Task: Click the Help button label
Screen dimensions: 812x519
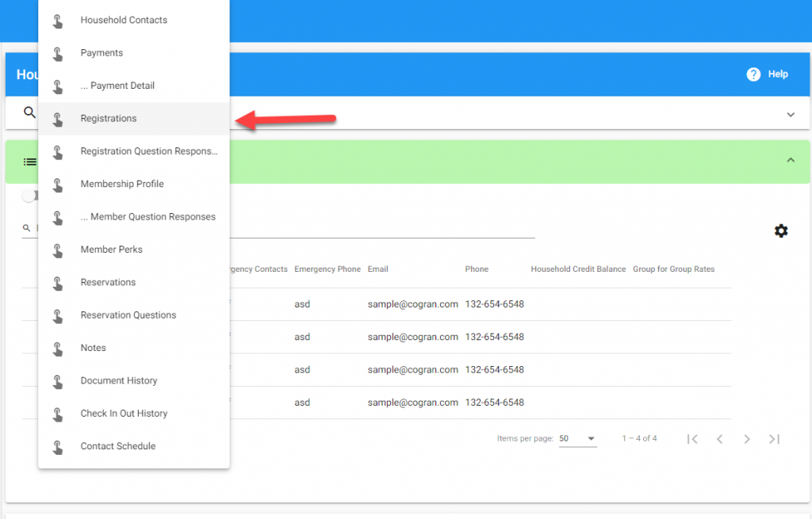Action: pyautogui.click(x=778, y=74)
